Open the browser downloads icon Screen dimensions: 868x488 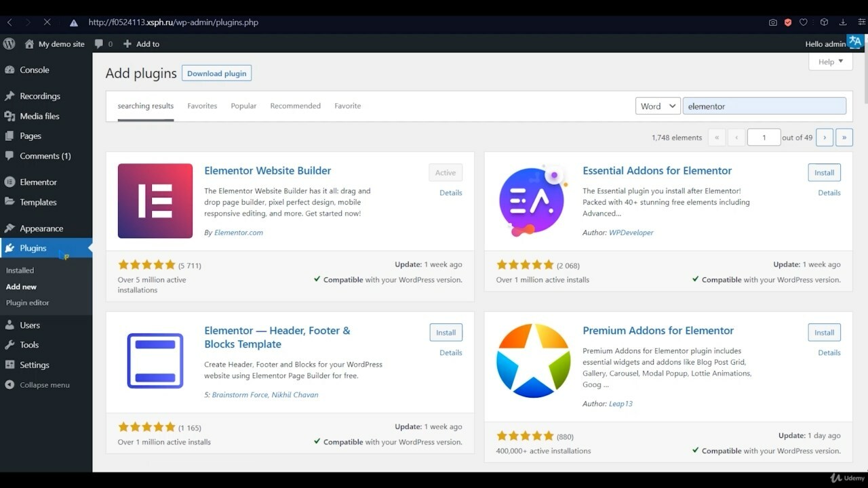coord(843,22)
